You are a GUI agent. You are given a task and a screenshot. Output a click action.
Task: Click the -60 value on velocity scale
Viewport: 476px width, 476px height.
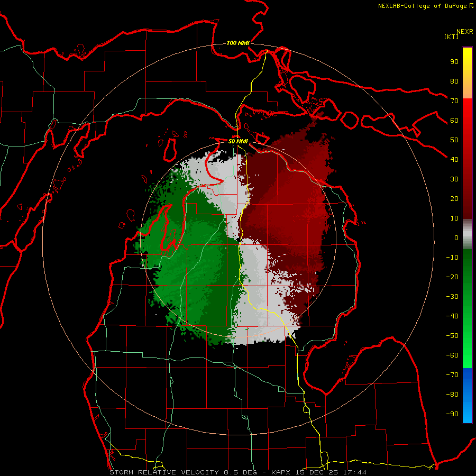452,355
